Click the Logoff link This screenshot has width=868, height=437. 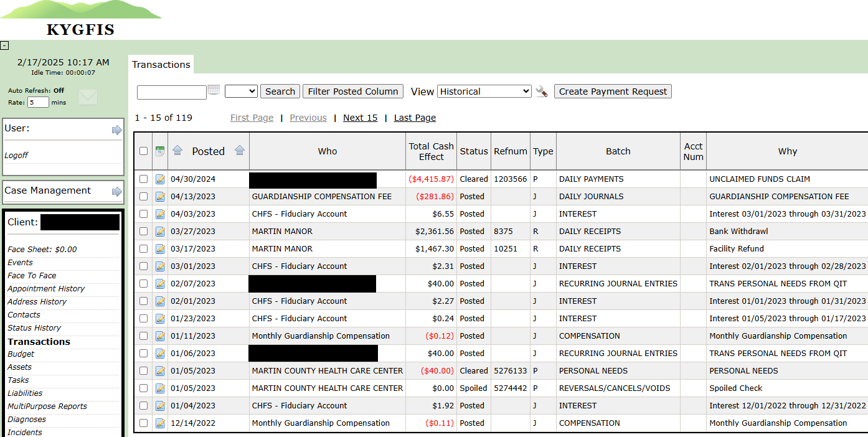click(x=16, y=156)
